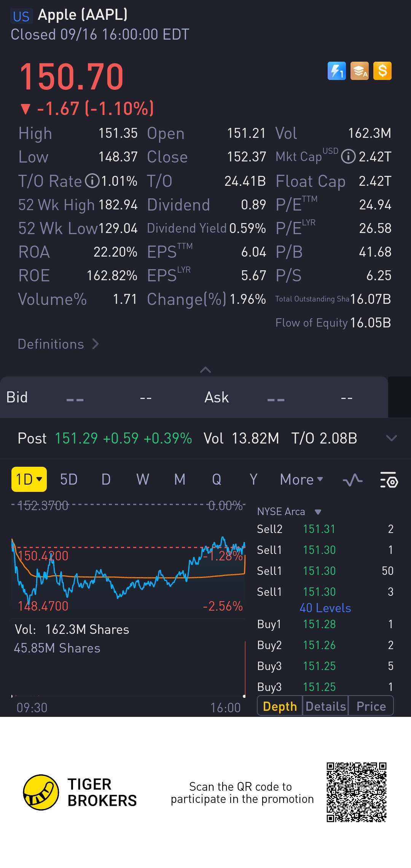
Task: Expand the Post market row chevron
Action: point(391,438)
